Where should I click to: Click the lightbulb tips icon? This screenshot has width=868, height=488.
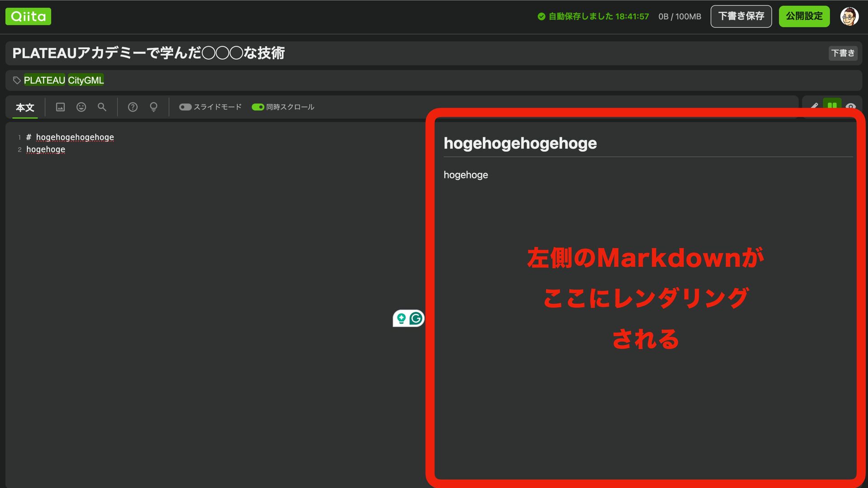point(154,107)
